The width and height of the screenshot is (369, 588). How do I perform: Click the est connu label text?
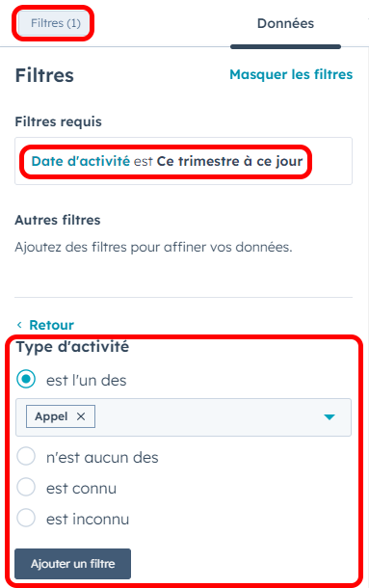tap(81, 489)
